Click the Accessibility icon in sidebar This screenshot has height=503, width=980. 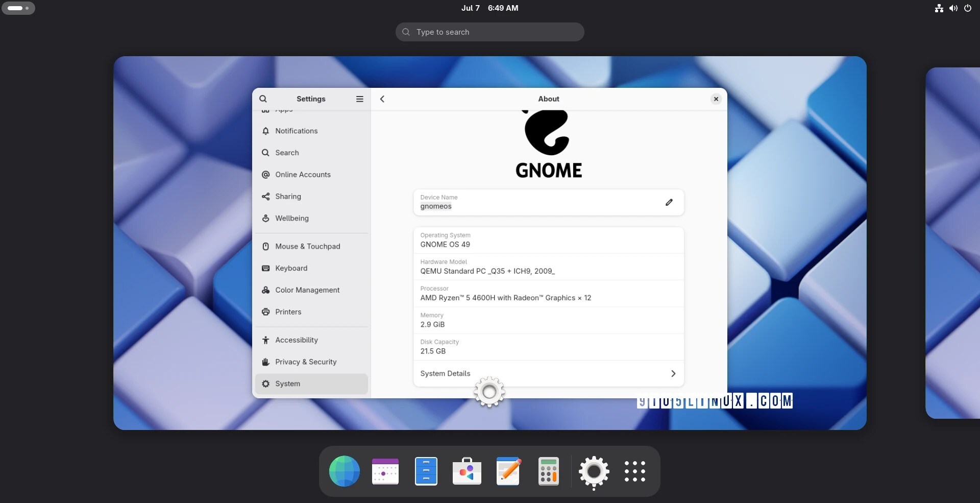pyautogui.click(x=265, y=340)
